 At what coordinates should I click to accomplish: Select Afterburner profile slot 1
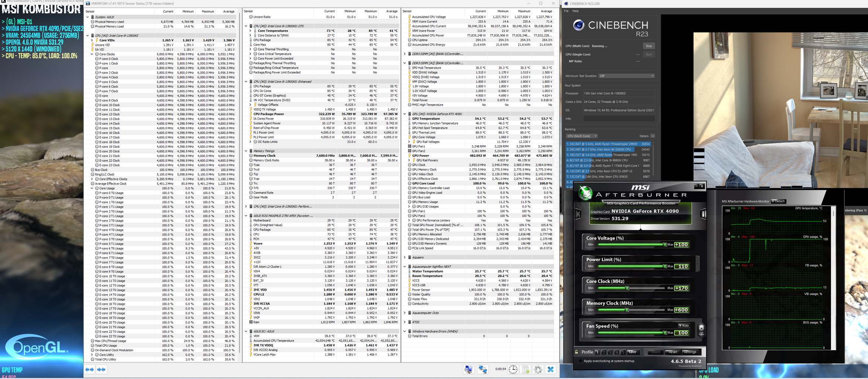[x=597, y=352]
